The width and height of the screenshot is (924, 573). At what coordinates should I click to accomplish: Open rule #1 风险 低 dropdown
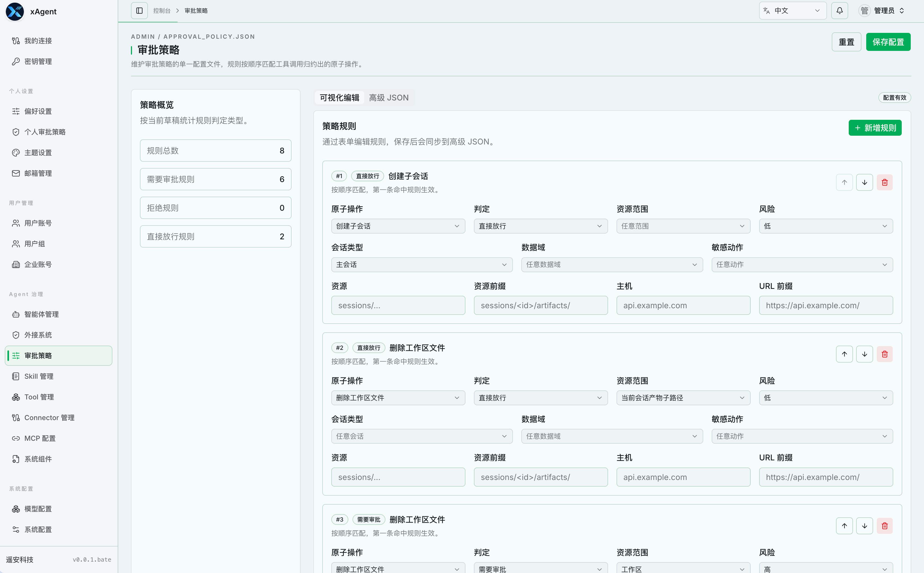pyautogui.click(x=826, y=226)
